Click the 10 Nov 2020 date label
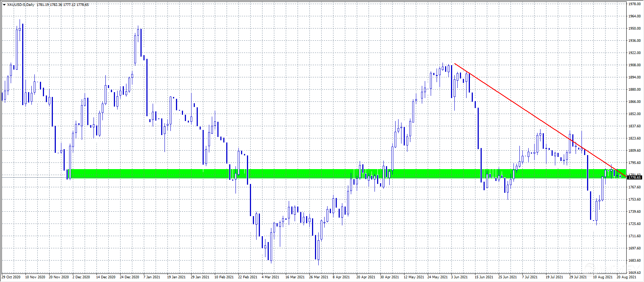The image size is (644, 282). (x=35, y=277)
